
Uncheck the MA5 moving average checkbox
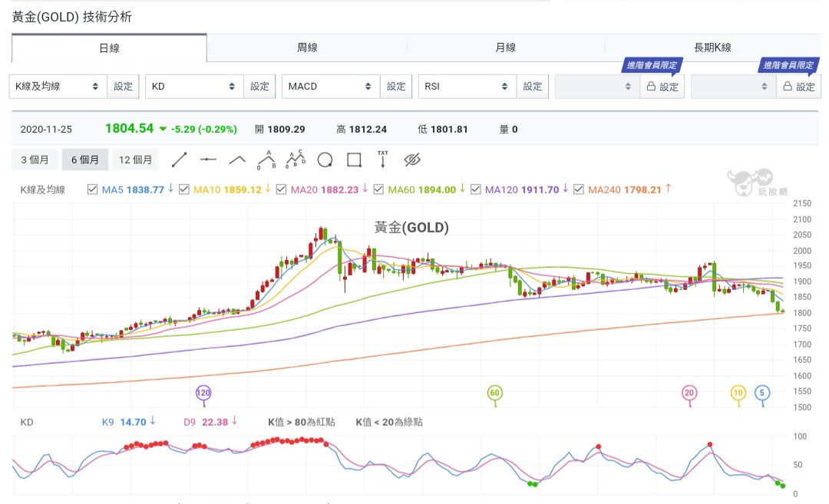tap(93, 189)
